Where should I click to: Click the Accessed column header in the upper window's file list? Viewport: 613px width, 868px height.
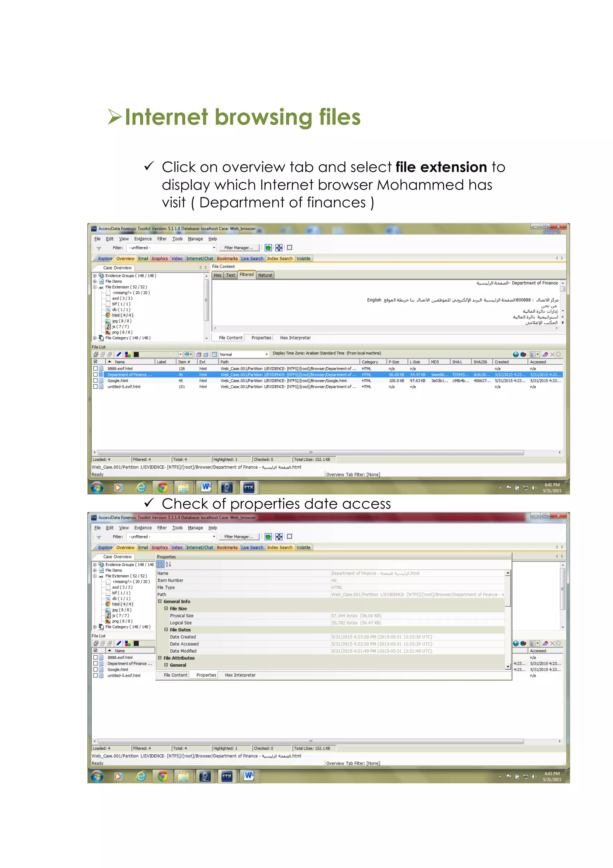click(x=545, y=362)
